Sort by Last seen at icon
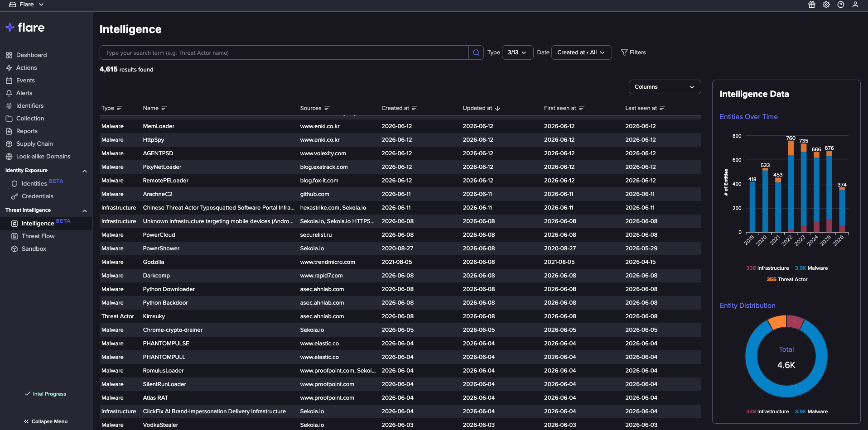Viewport: 868px width, 430px height. [662, 108]
